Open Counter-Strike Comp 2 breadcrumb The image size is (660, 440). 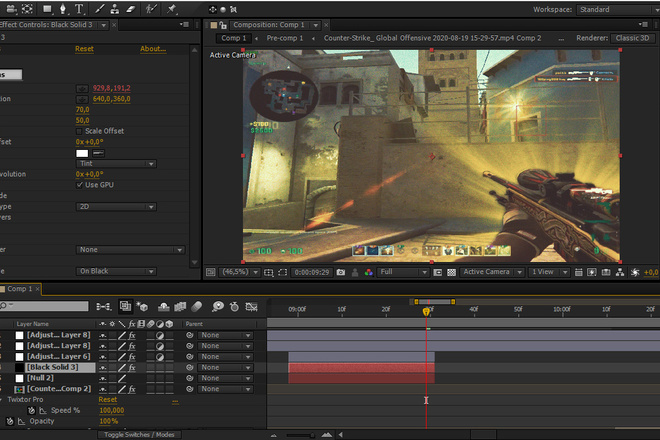tap(432, 38)
